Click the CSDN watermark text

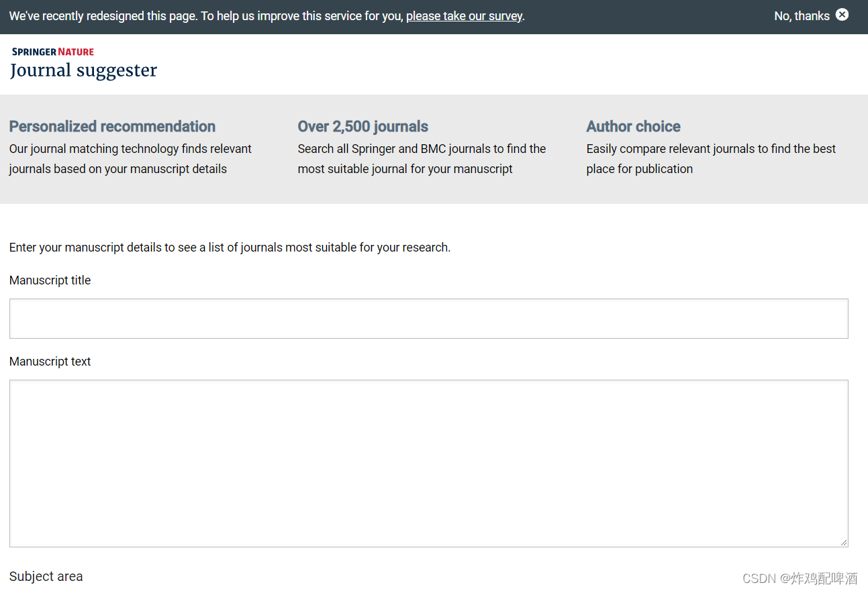tap(800, 578)
